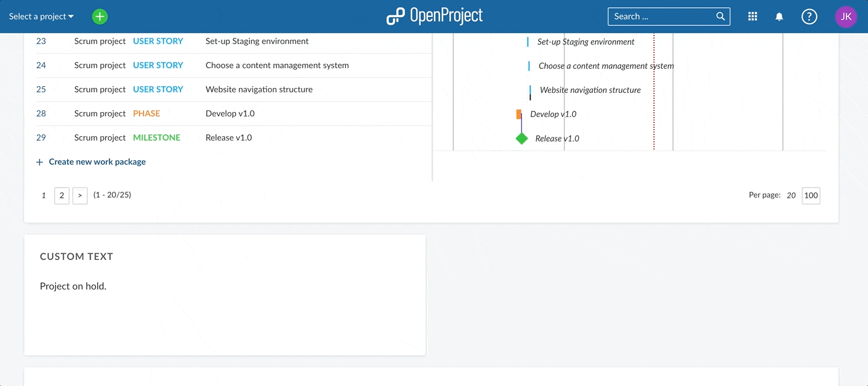Click the search magnifier icon

click(x=720, y=17)
